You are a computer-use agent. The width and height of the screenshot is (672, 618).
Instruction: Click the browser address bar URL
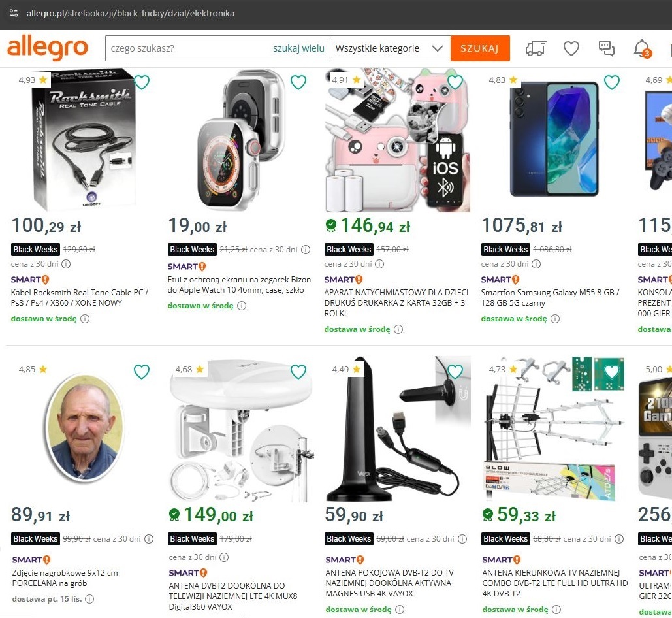(131, 13)
